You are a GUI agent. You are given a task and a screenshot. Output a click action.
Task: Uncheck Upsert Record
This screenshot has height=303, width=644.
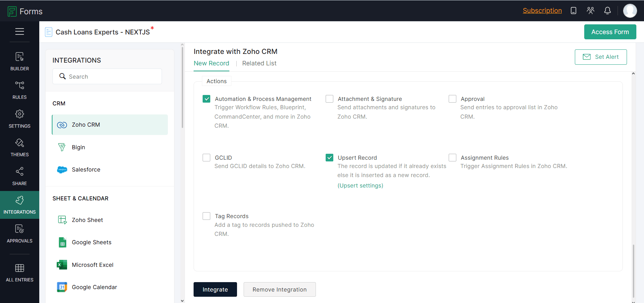(x=329, y=158)
